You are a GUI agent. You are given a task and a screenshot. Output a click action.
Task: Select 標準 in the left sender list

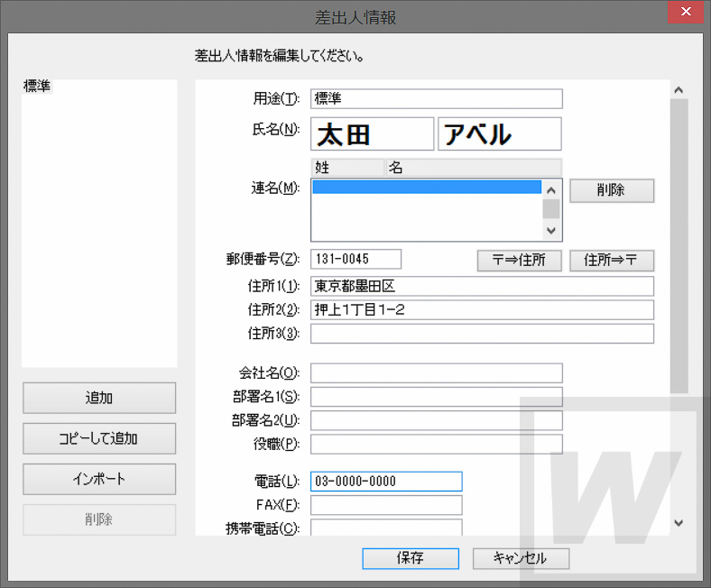[x=37, y=87]
